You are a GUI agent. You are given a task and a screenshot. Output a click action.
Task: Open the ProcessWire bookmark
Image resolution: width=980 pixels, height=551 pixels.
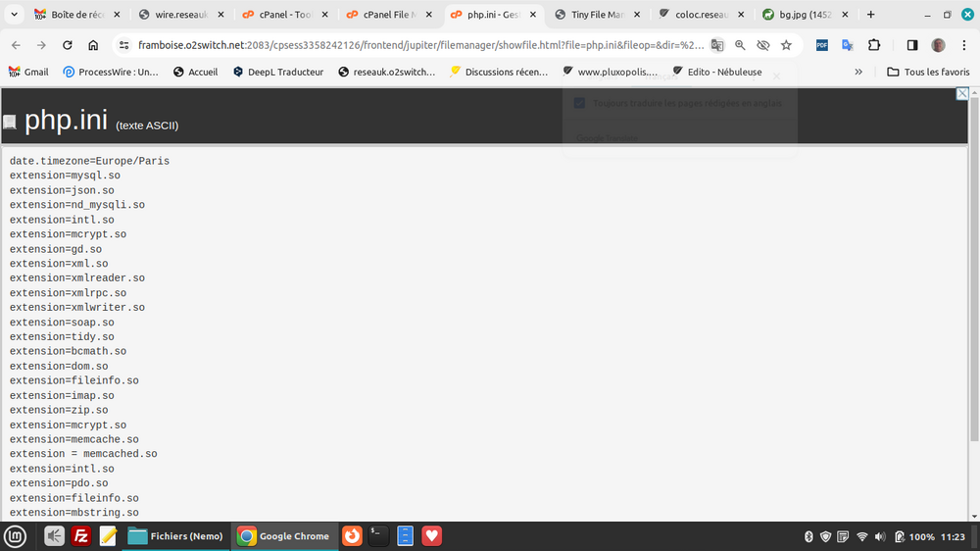[x=111, y=72]
